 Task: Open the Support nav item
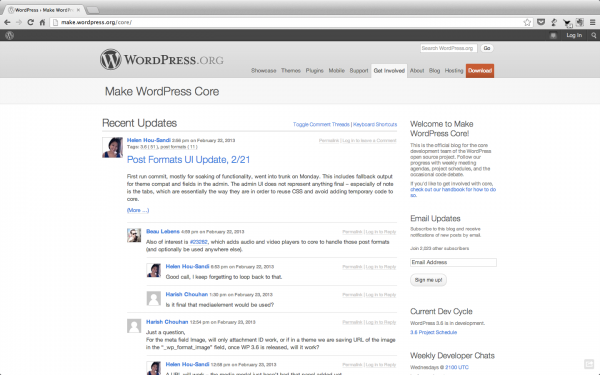pos(359,70)
